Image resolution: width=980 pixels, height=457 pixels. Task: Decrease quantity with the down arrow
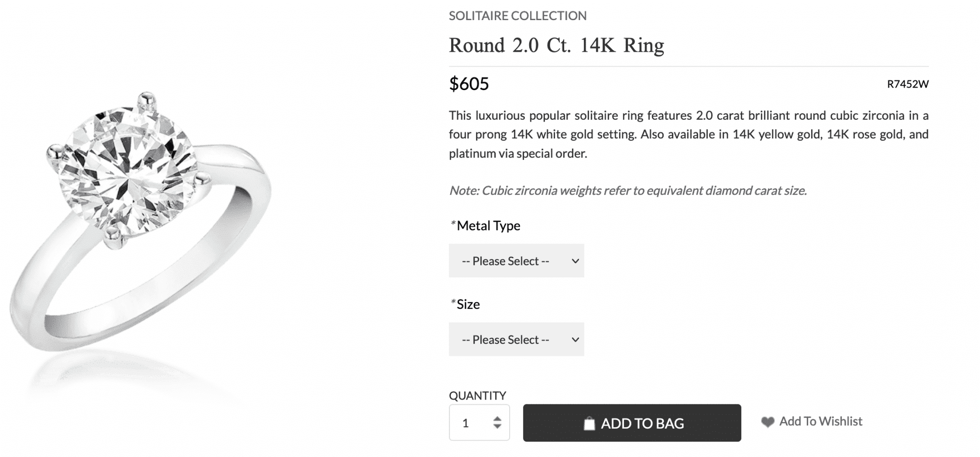coord(497,426)
